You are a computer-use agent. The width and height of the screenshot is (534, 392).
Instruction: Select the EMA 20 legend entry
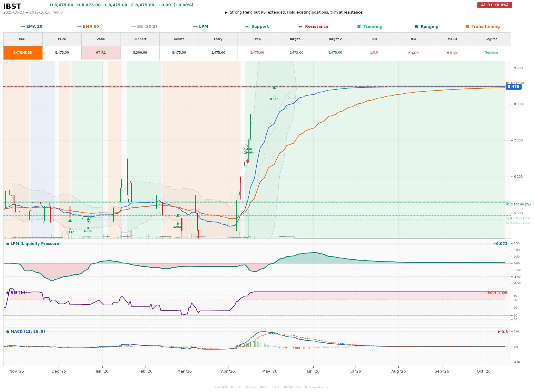coord(32,27)
